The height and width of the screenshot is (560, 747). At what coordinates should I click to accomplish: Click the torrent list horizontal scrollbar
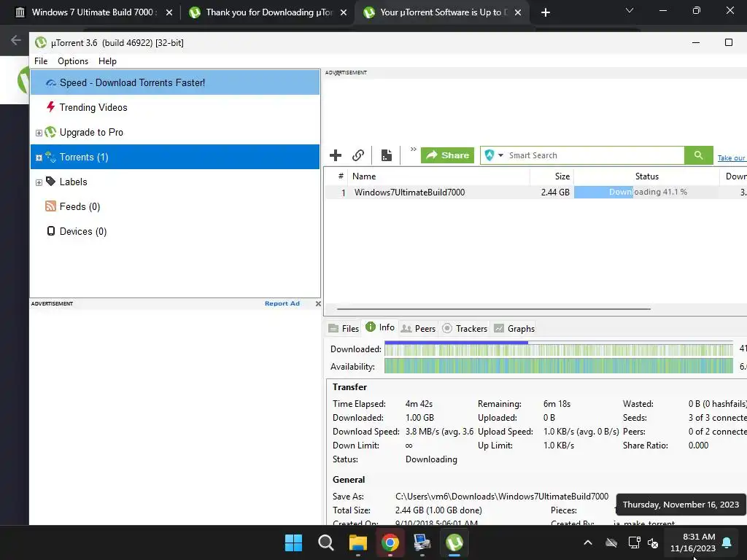pyautogui.click(x=494, y=309)
